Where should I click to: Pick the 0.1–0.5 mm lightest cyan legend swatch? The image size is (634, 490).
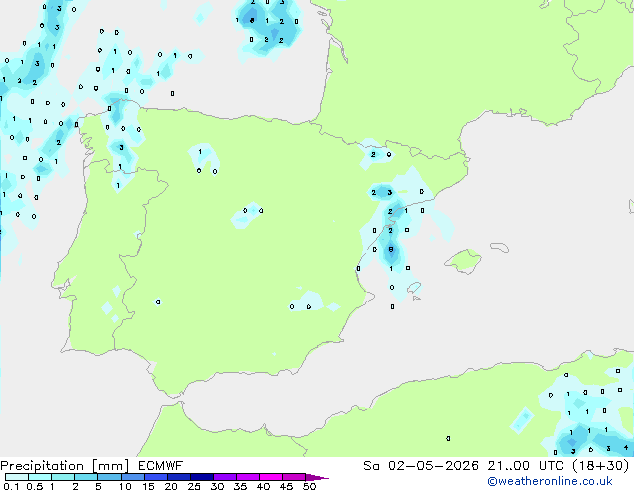(17, 477)
